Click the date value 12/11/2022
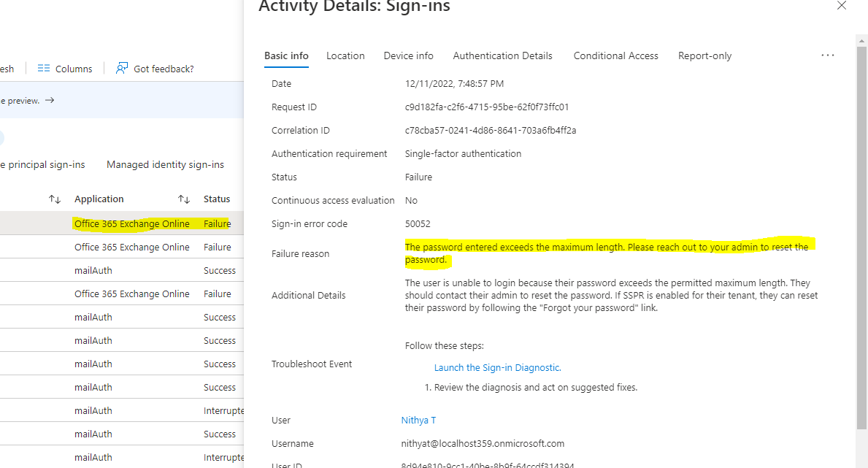 (455, 84)
